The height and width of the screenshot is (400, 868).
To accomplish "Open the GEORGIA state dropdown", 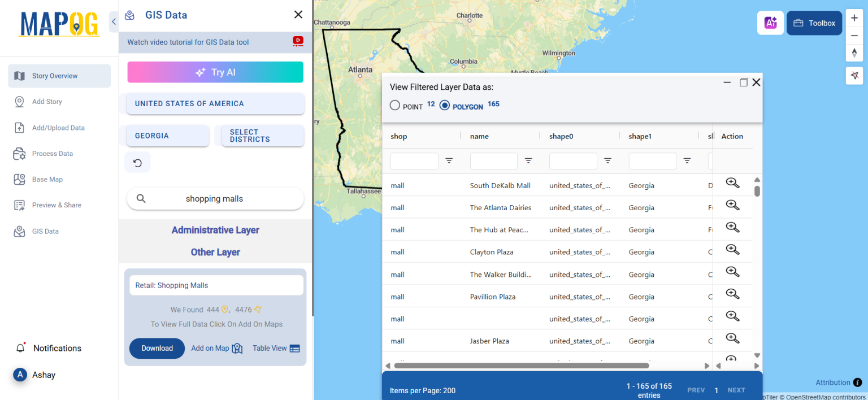I will [x=167, y=136].
